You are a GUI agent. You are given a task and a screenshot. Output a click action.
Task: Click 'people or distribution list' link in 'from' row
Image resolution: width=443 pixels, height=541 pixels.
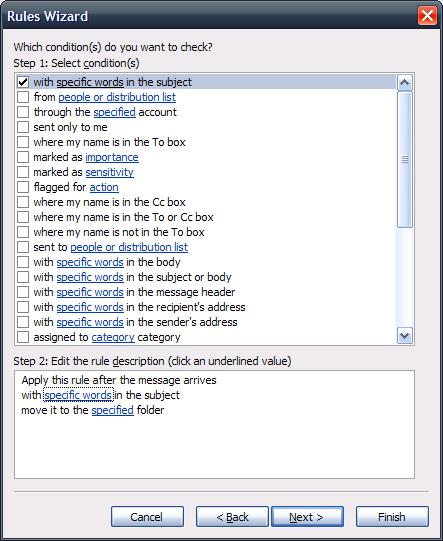tap(117, 97)
